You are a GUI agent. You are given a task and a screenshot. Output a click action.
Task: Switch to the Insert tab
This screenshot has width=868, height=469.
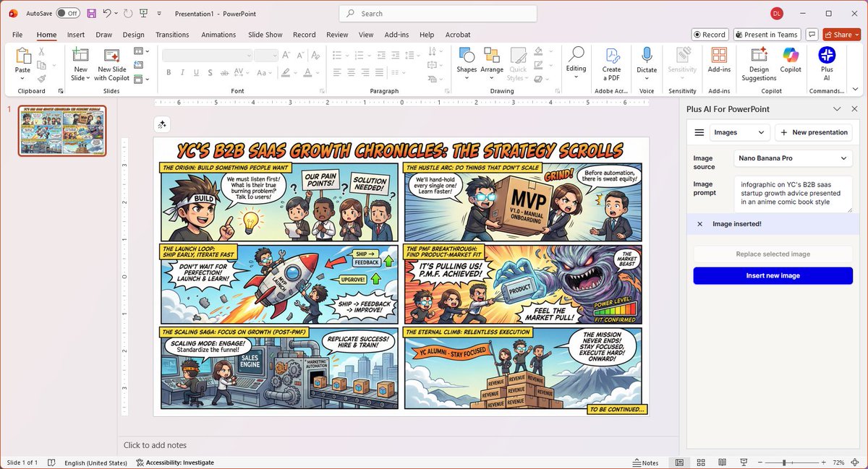76,35
